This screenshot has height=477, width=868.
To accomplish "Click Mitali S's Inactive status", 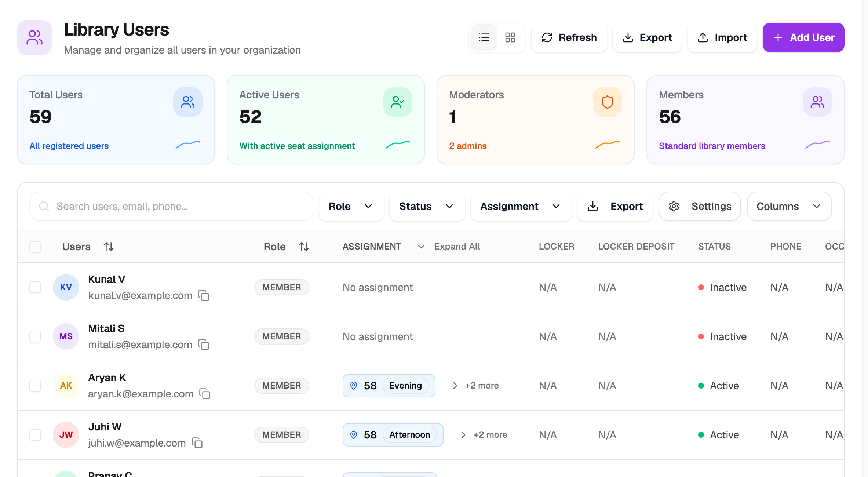I will click(722, 336).
